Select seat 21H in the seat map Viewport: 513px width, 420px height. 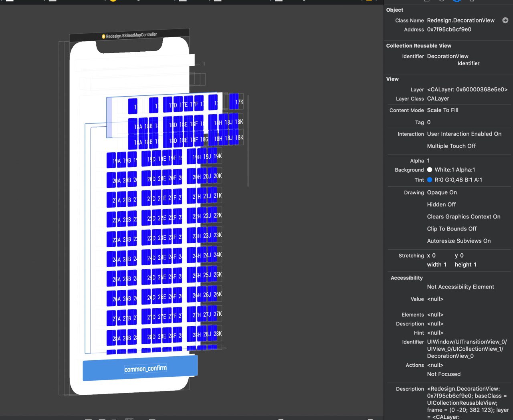coord(197,197)
